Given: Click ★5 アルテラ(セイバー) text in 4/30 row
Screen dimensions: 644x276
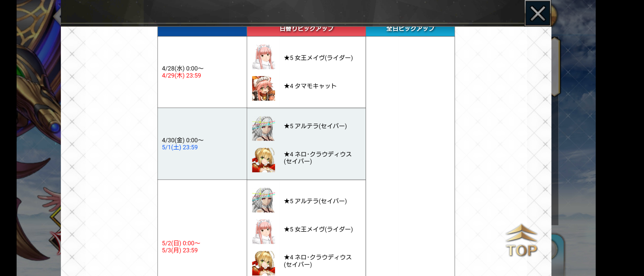Looking at the screenshot, I should click(315, 126).
